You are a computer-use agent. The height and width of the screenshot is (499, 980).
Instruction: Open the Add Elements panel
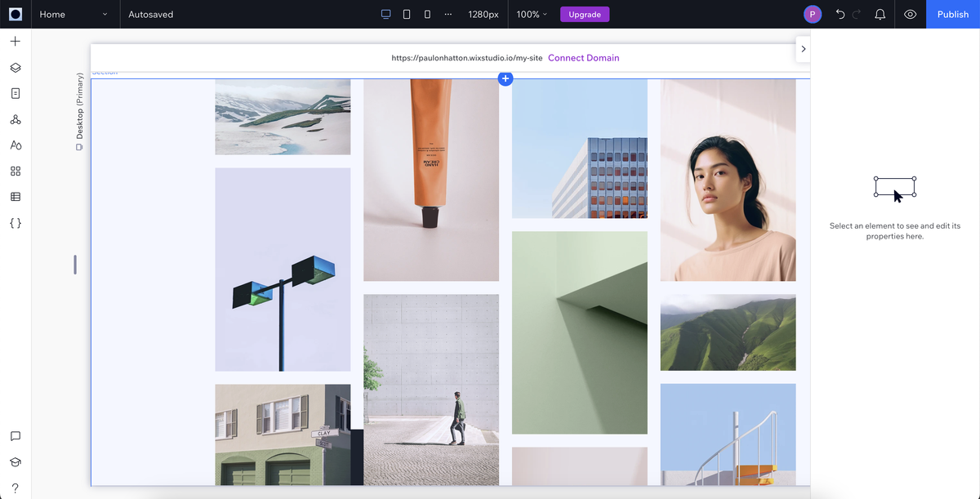click(15, 40)
